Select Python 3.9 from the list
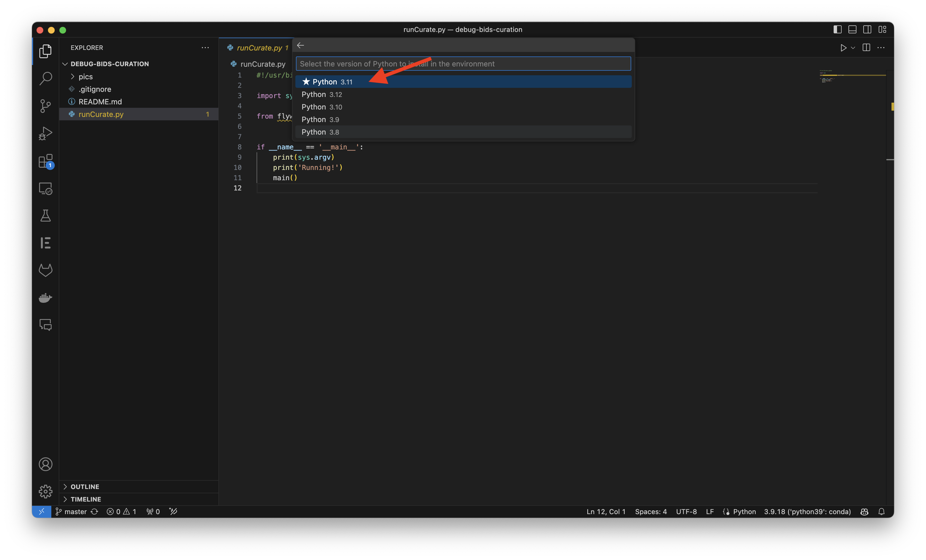Image resolution: width=926 pixels, height=560 pixels. [x=463, y=119]
